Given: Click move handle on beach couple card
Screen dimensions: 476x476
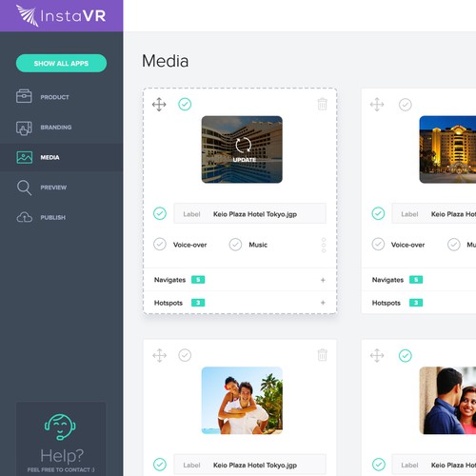Looking at the screenshot, I should [159, 355].
